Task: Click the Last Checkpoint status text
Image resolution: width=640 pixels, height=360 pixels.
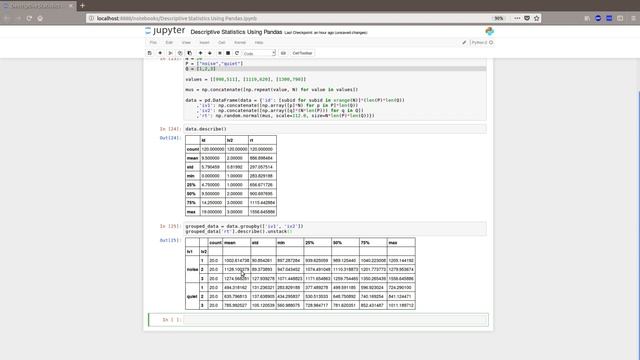Action: point(326,32)
